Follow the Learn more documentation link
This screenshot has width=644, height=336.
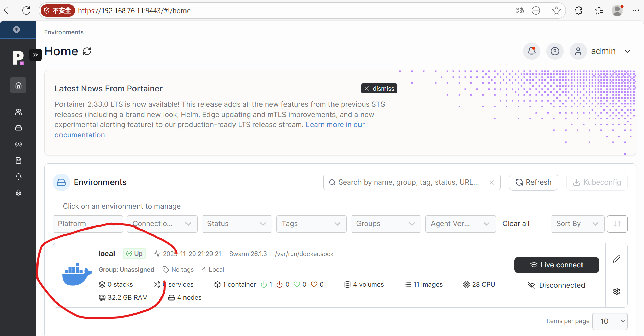click(x=335, y=125)
